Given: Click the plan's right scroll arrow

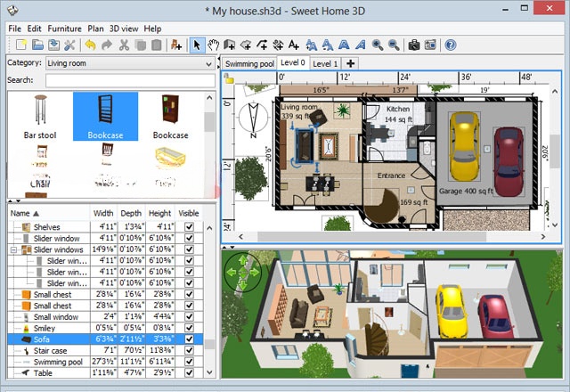Looking at the screenshot, I should pos(543,237).
